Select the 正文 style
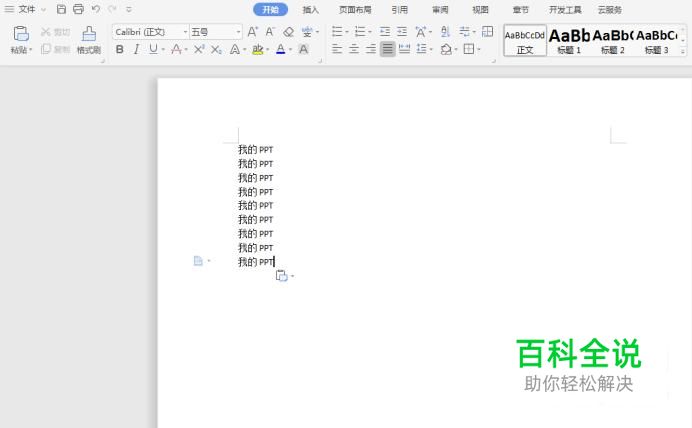 point(525,40)
